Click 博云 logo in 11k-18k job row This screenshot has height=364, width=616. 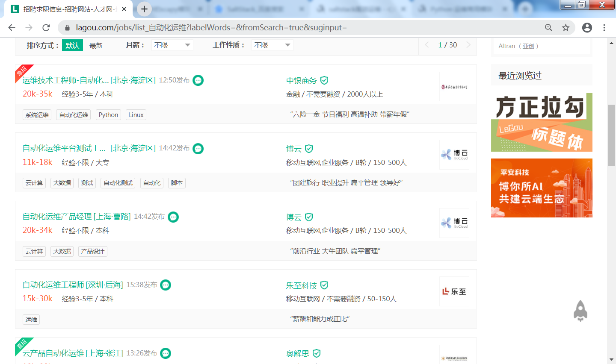point(454,155)
